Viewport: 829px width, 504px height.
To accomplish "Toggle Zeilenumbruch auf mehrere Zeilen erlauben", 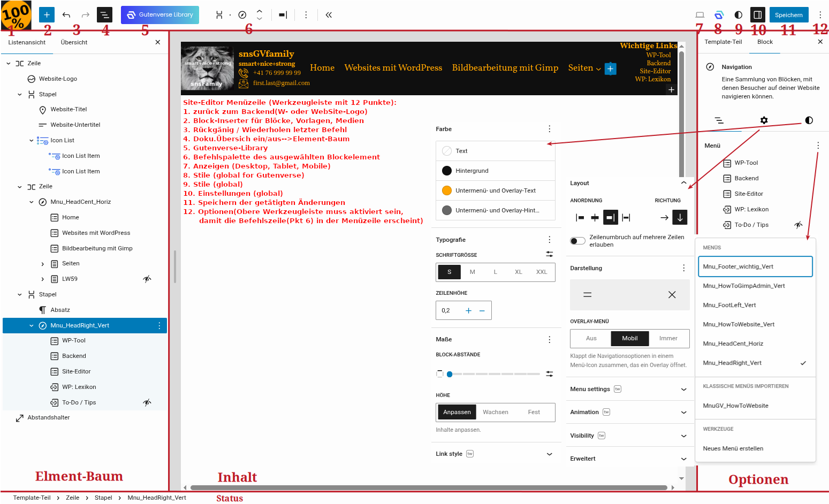I will [577, 241].
